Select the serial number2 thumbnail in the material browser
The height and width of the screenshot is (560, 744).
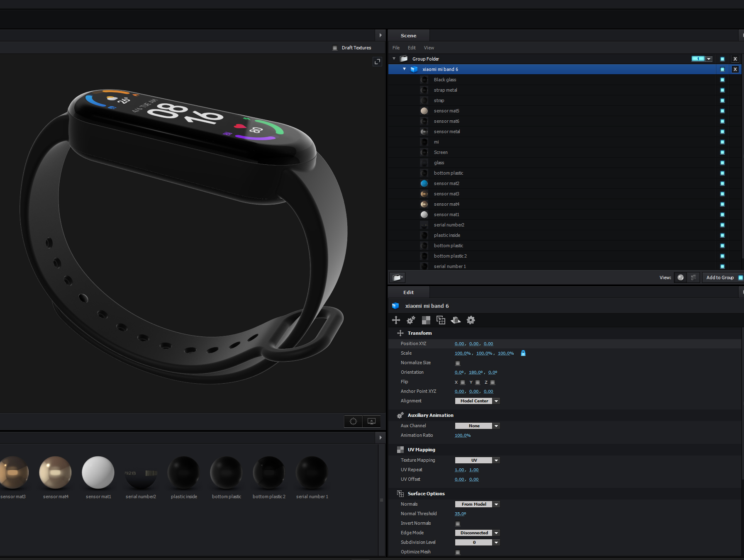pyautogui.click(x=141, y=472)
